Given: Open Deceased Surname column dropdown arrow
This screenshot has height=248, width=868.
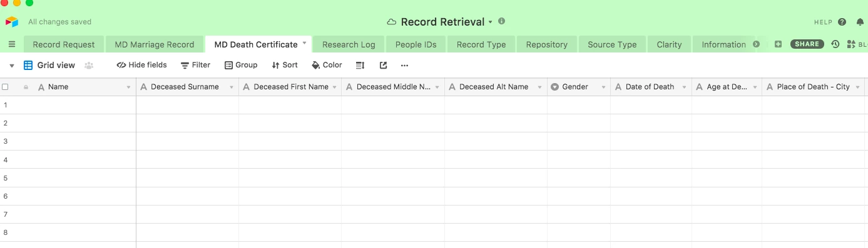Looking at the screenshot, I should tap(232, 87).
